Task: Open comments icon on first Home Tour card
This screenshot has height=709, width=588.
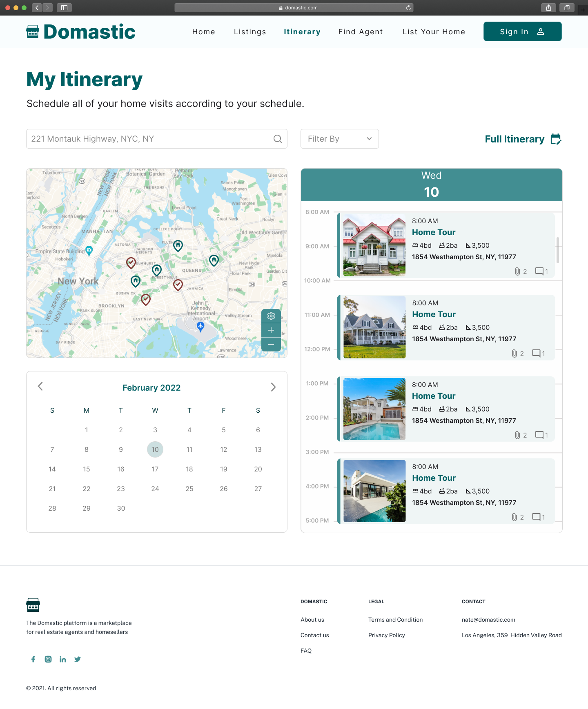Action: point(539,271)
